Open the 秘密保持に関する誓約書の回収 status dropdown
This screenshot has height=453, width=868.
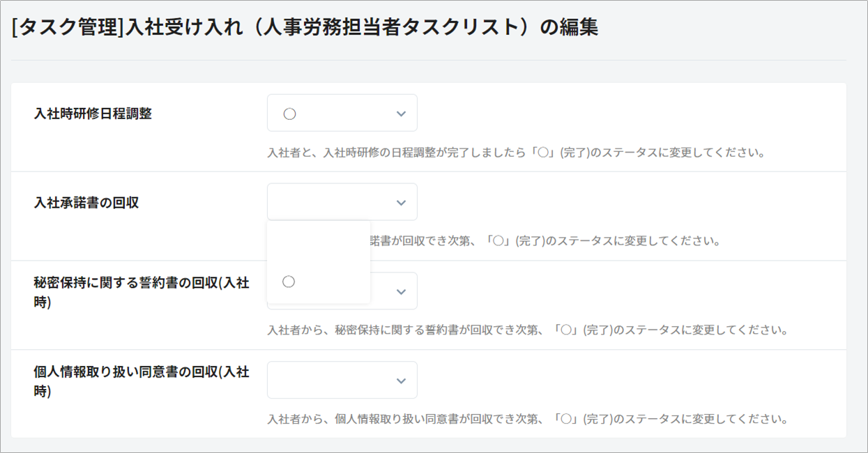(x=394, y=291)
